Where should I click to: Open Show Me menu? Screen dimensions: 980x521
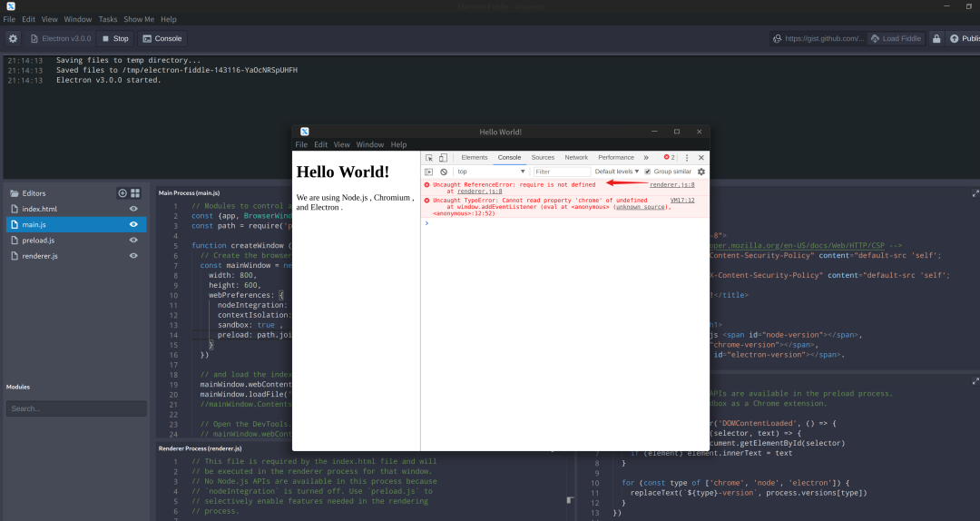(x=139, y=19)
